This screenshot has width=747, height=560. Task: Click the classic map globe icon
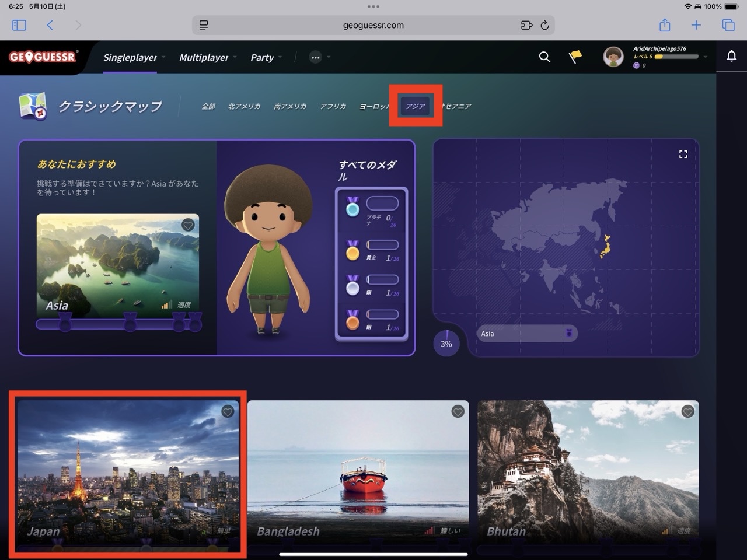tap(33, 106)
